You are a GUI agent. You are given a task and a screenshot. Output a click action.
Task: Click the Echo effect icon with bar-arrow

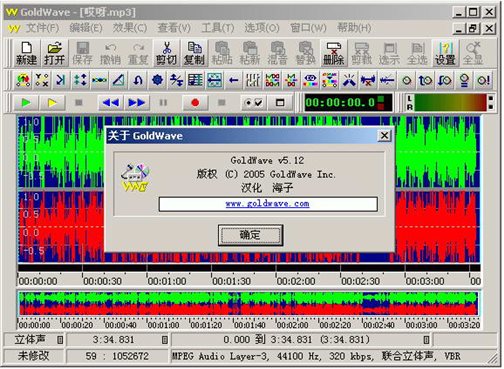pyautogui.click(x=61, y=80)
